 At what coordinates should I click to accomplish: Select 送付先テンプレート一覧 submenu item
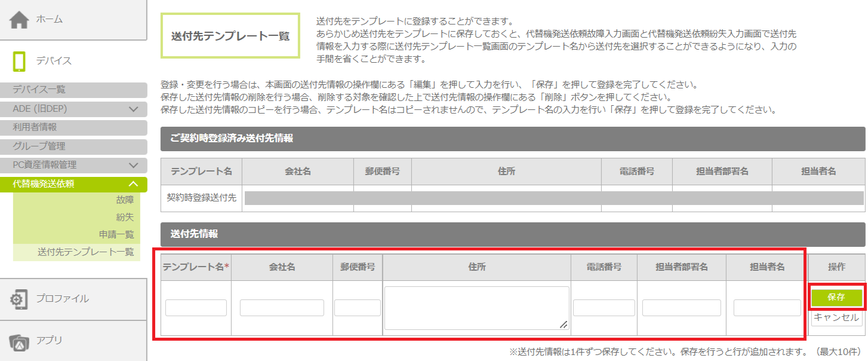(85, 252)
